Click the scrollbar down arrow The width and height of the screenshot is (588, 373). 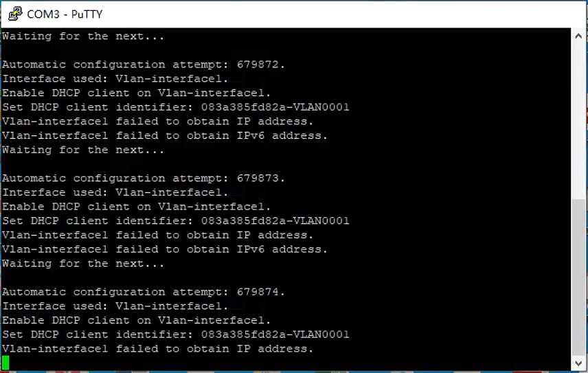(578, 363)
